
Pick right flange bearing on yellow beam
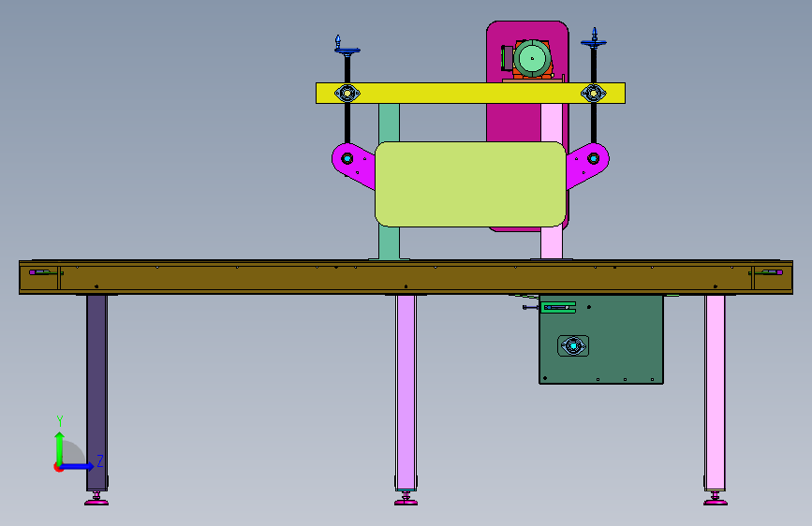tap(594, 94)
